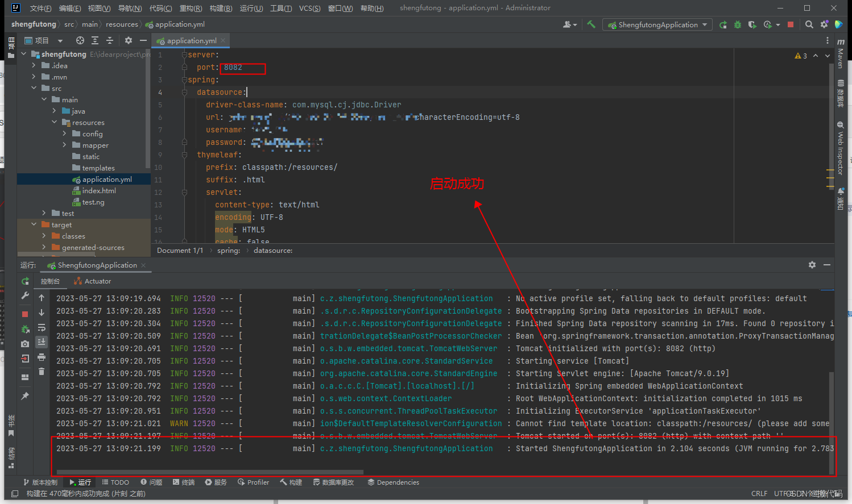This screenshot has height=504, width=852.
Task: Expand the java folder
Action: [55, 111]
